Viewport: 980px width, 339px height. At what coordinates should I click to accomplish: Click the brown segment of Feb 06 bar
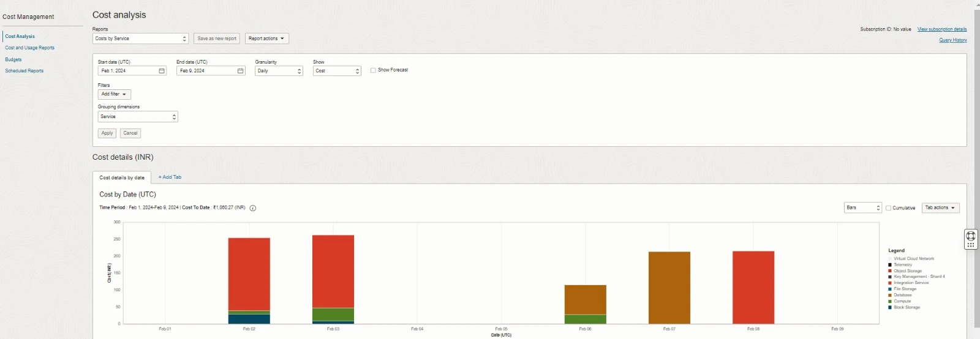coord(586,300)
